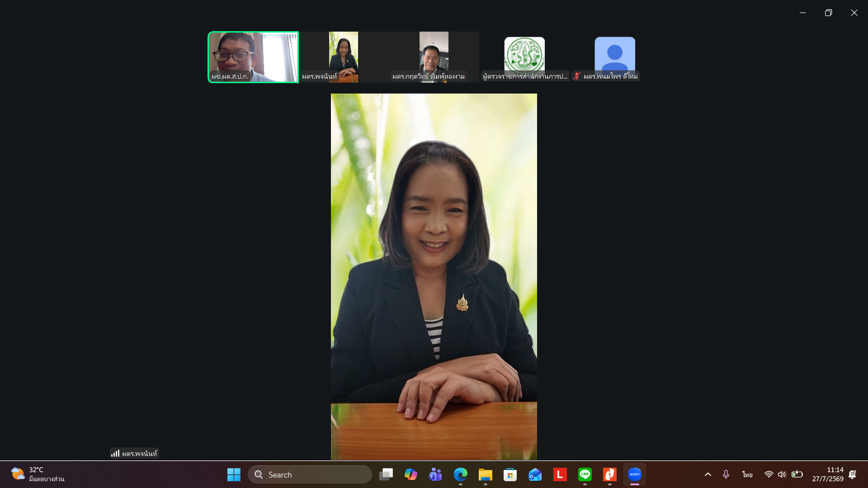This screenshot has height=488, width=868.
Task: Select the ผตร.กฤตวิทย์ พิมพ์ทองงาม participant thumbnail
Action: (x=434, y=57)
